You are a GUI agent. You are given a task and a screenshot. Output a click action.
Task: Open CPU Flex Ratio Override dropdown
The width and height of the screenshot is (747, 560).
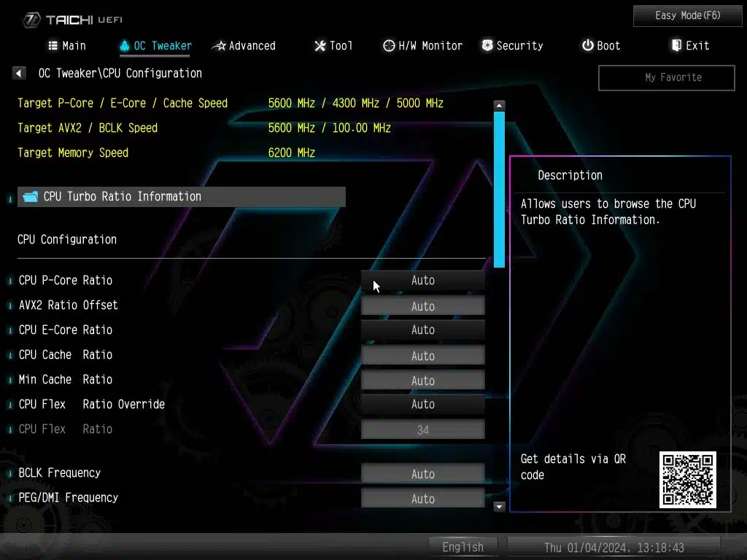(422, 405)
